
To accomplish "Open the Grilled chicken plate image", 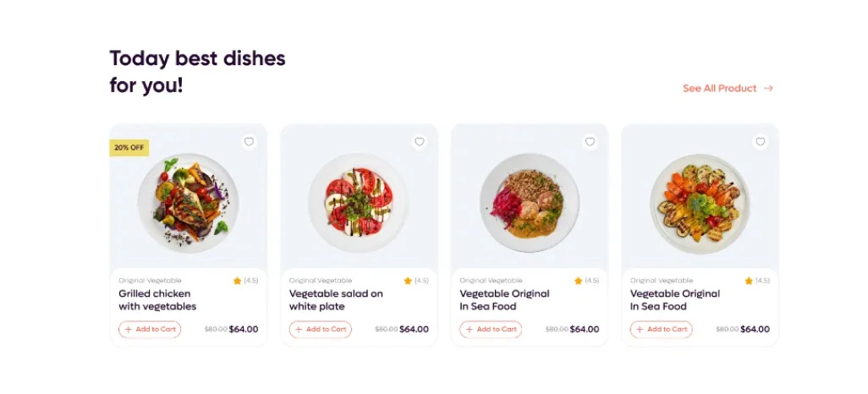I will tap(188, 203).
